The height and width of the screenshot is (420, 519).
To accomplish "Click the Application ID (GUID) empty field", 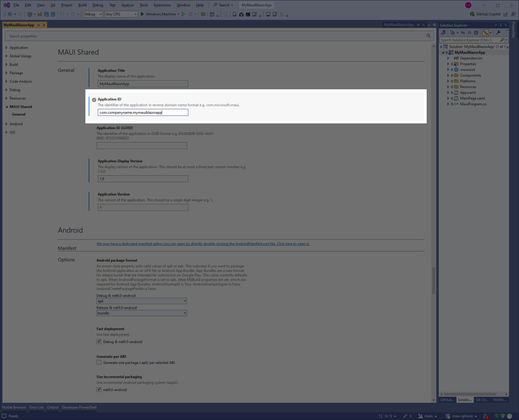I will click(142, 146).
